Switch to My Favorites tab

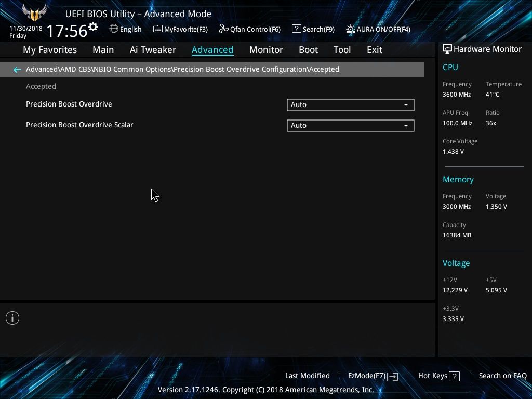[x=50, y=50]
